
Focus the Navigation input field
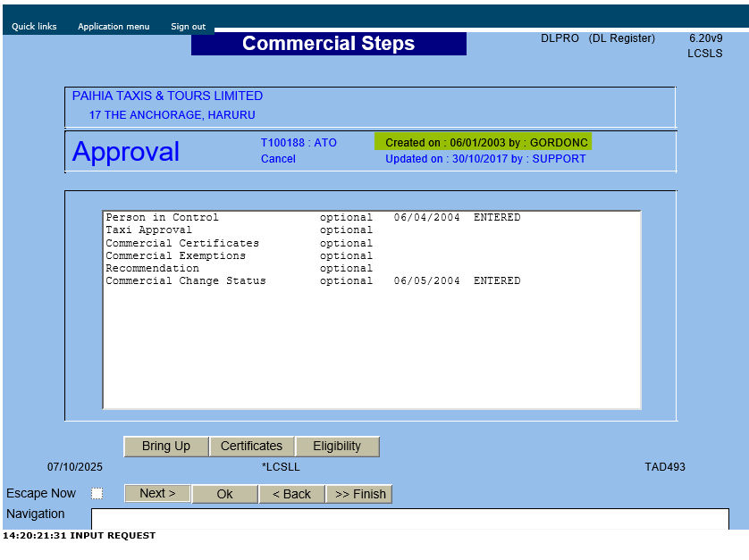point(409,518)
